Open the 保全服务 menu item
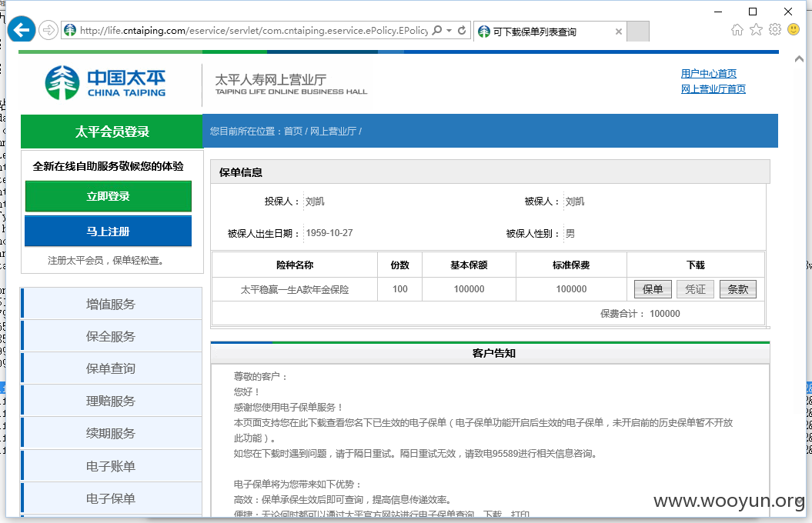The image size is (812, 523). coord(112,336)
